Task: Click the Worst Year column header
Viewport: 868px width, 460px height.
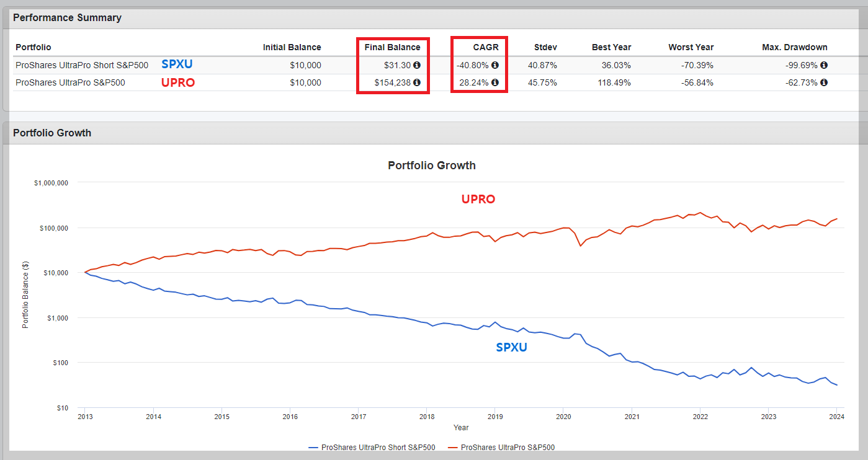Action: coord(691,47)
